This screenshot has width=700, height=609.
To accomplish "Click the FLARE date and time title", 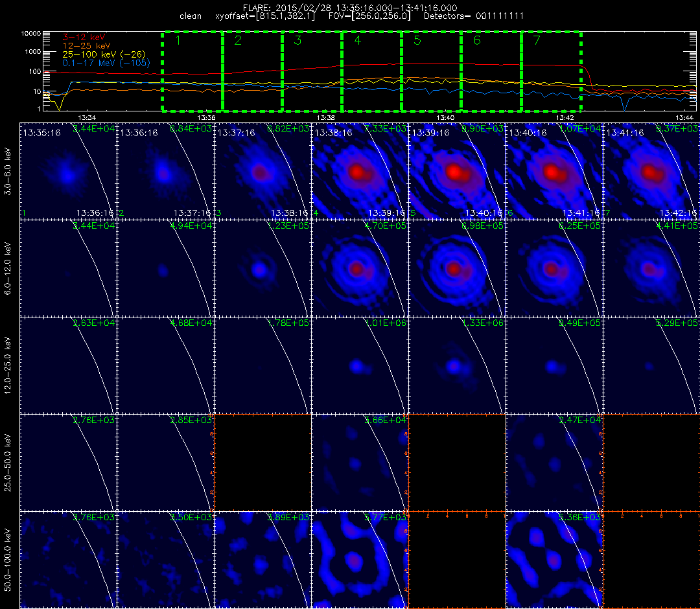I will coord(350,8).
